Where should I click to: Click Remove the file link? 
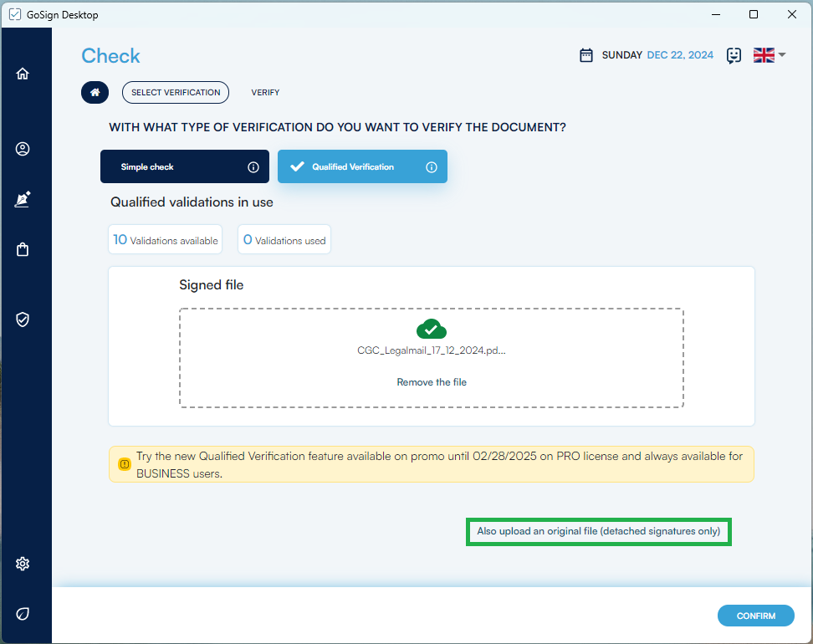pos(432,382)
